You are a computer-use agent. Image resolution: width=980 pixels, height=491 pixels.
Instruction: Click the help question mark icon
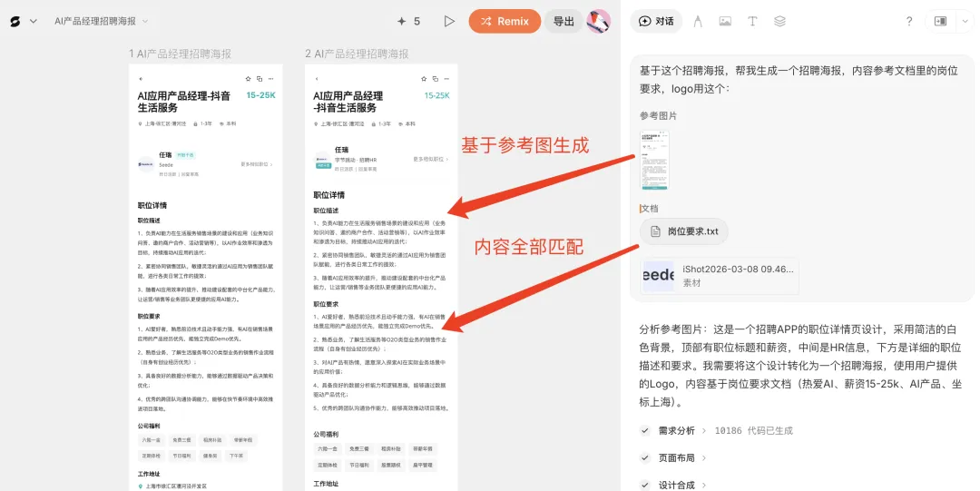909,21
